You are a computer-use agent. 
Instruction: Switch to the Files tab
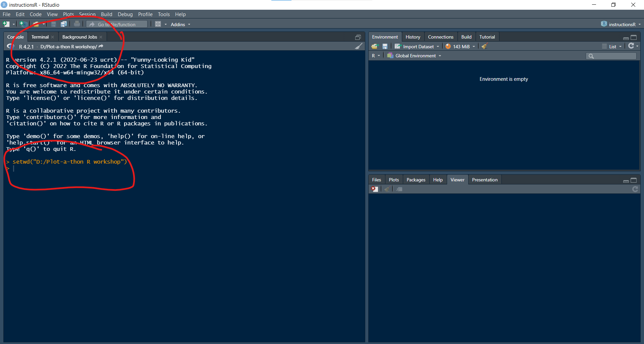pyautogui.click(x=376, y=180)
